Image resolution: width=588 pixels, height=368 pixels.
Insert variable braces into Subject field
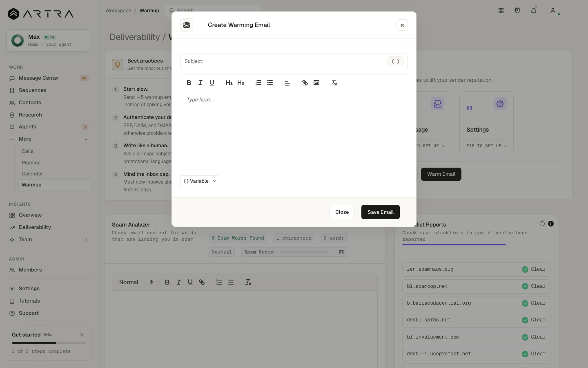click(395, 61)
